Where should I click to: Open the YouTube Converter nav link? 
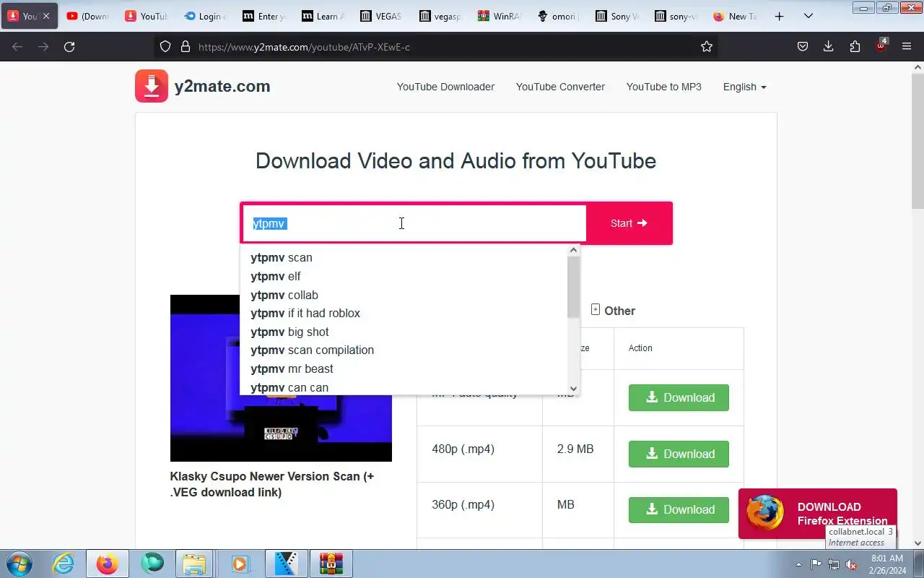click(560, 87)
